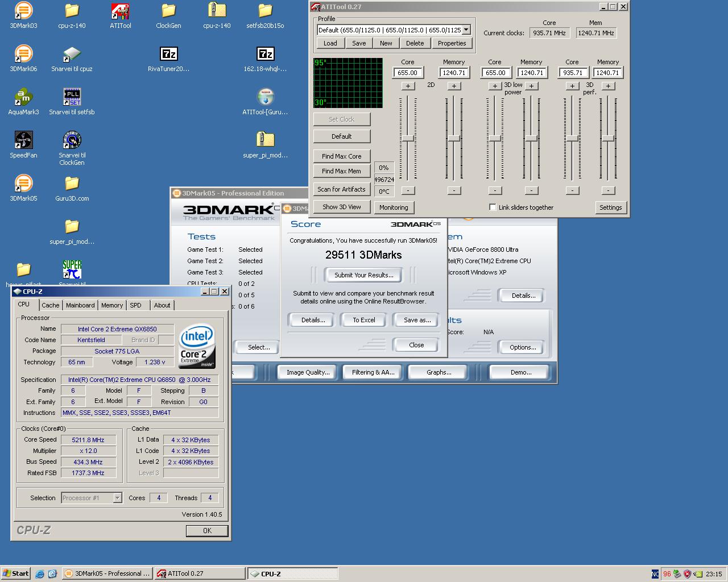Click Find Max Mem in ATITool

[341, 171]
